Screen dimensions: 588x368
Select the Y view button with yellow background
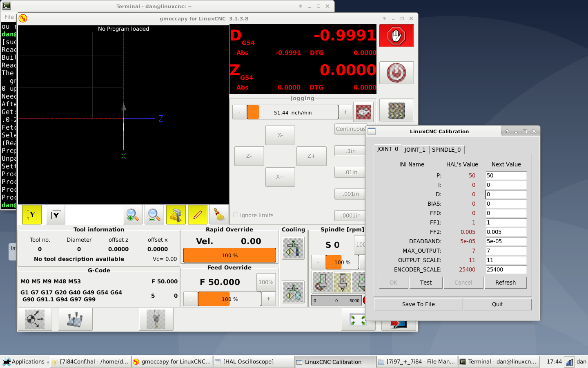(x=32, y=215)
